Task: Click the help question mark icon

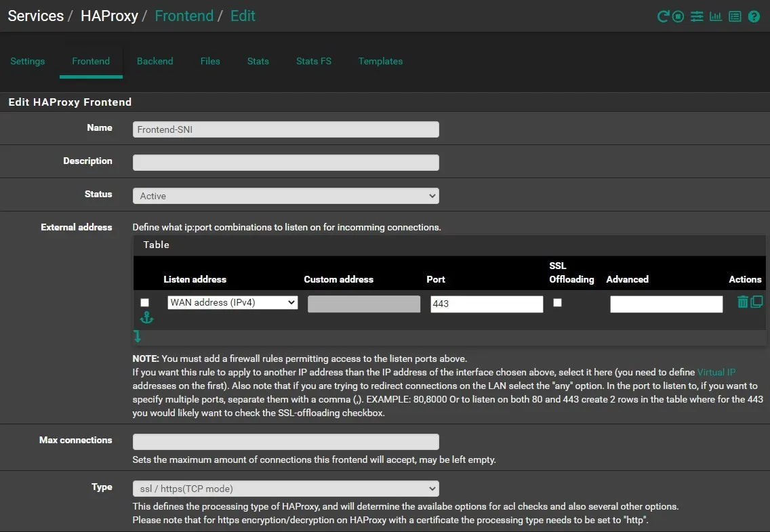Action: click(754, 17)
